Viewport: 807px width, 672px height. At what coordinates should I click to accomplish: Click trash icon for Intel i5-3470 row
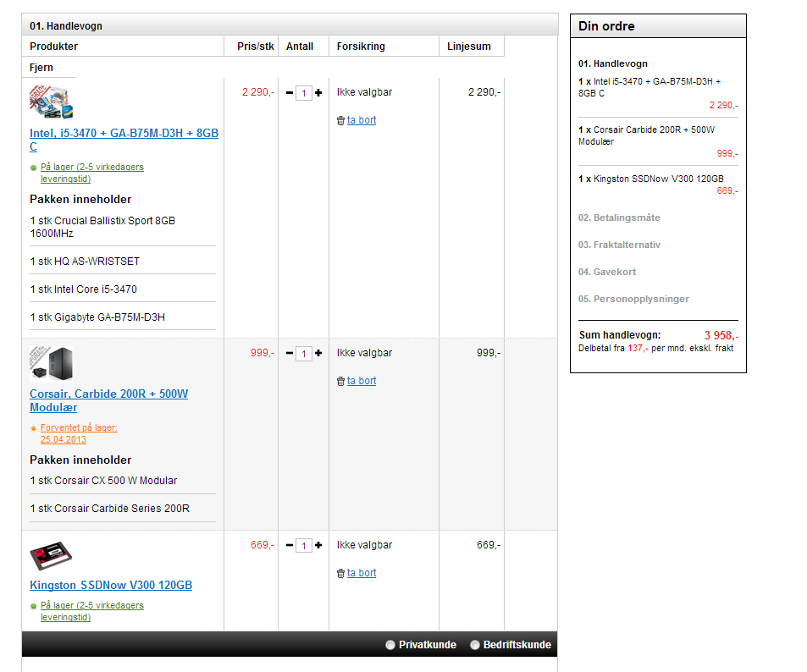(340, 121)
